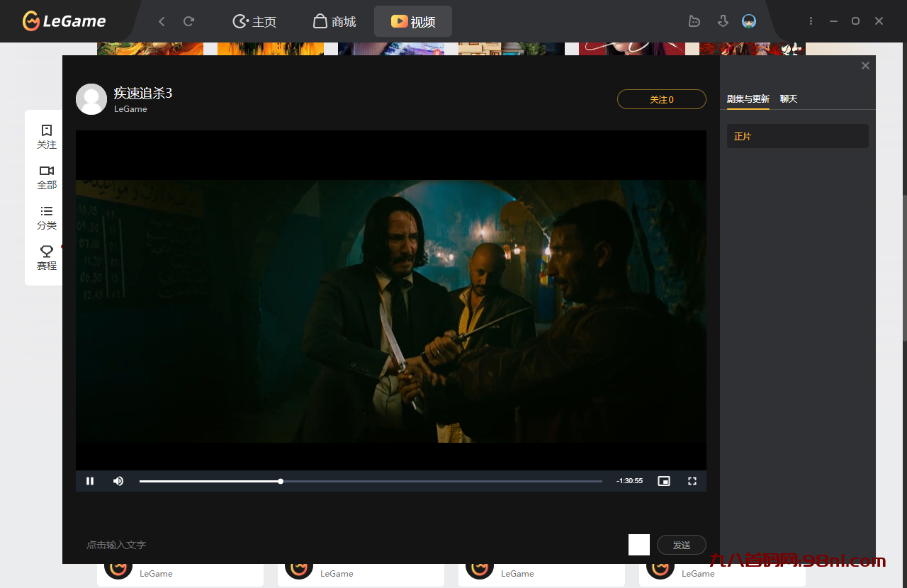907x588 pixels.
Task: Select the 正片 episode entry
Action: pyautogui.click(x=798, y=136)
